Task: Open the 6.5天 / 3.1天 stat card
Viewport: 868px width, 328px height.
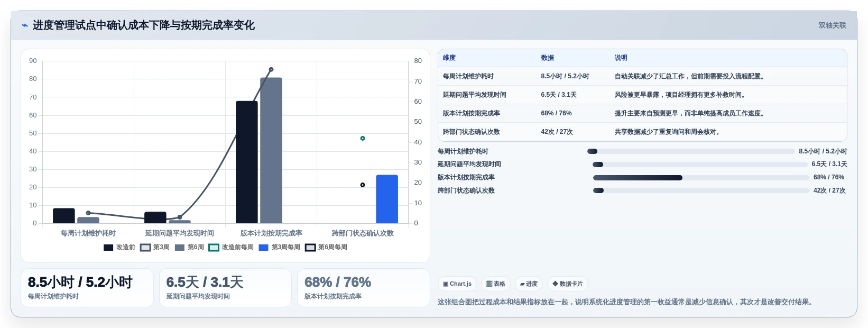Action: pyautogui.click(x=225, y=288)
